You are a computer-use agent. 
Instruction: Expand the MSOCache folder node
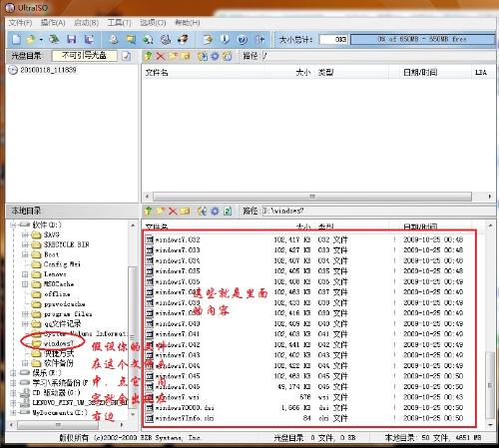pos(25,284)
